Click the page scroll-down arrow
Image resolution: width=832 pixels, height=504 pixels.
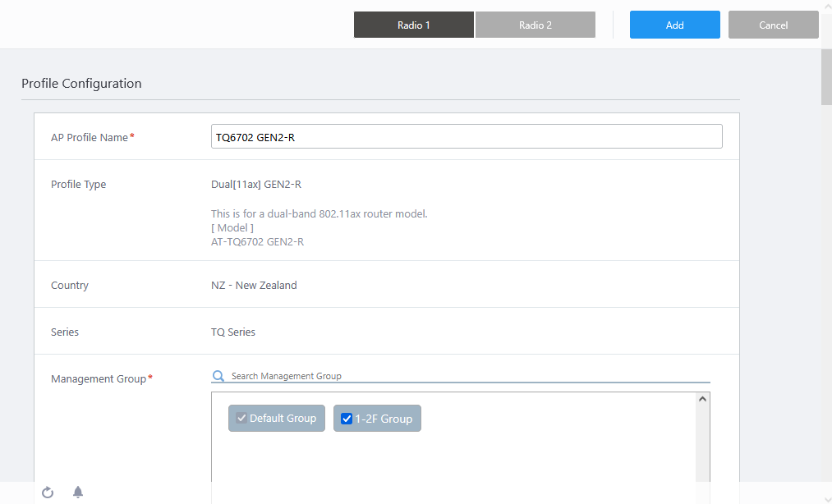(x=826, y=497)
